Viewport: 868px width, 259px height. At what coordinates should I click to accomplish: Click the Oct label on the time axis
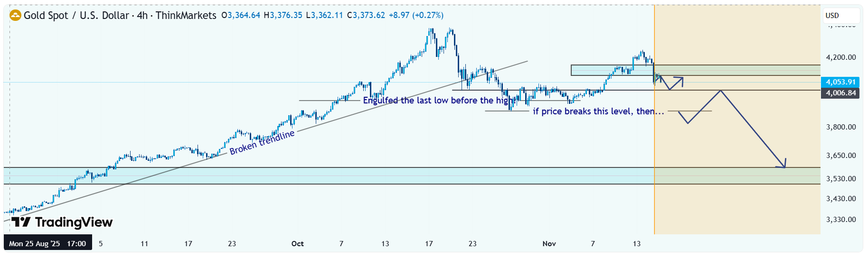pos(298,244)
